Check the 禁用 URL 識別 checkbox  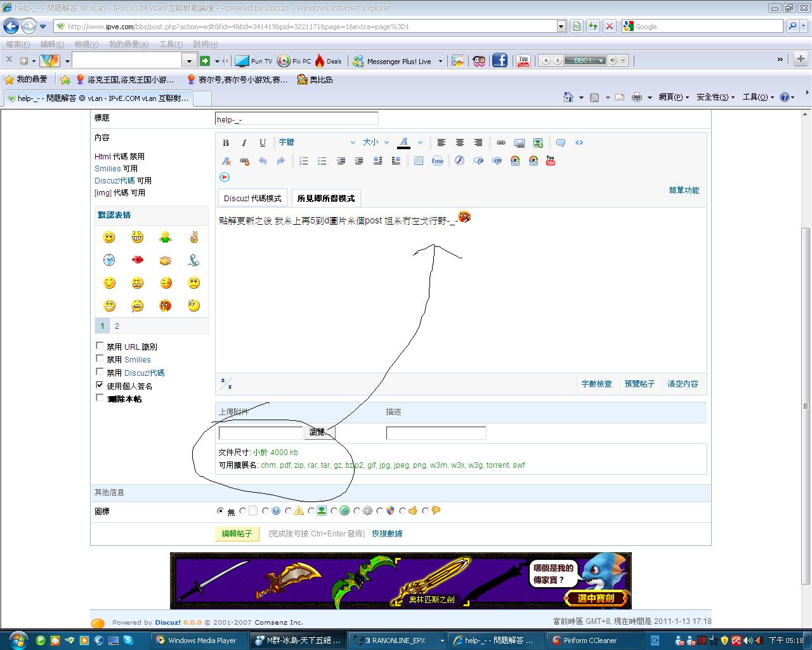click(100, 346)
